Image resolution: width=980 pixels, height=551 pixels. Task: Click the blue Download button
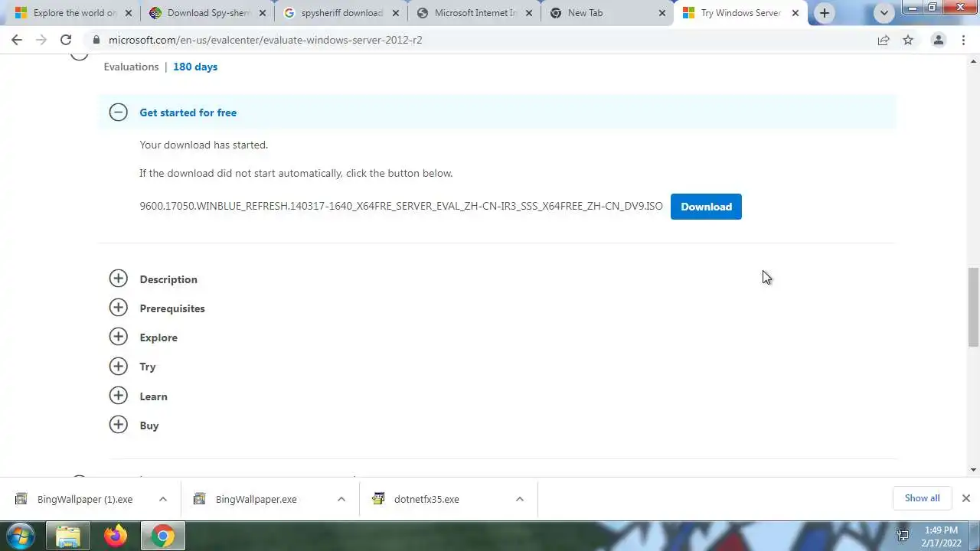[x=706, y=207]
